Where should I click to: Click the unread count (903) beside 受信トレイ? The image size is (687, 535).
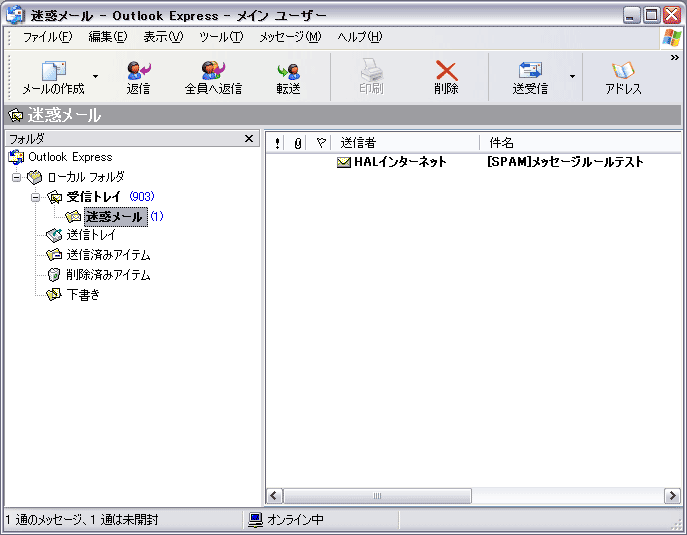tap(142, 196)
